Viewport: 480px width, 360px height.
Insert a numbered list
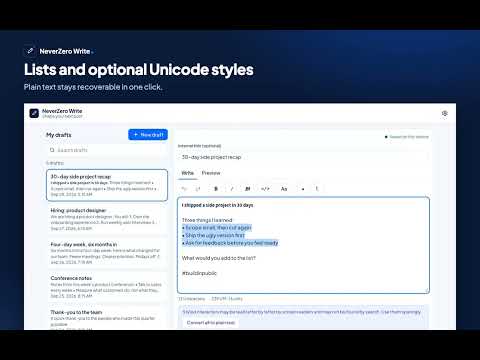pos(317,189)
